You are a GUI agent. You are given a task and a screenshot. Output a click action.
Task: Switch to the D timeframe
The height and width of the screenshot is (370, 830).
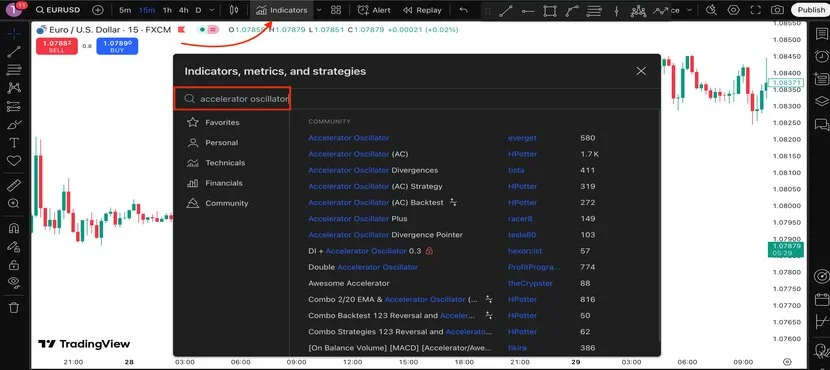(198, 10)
